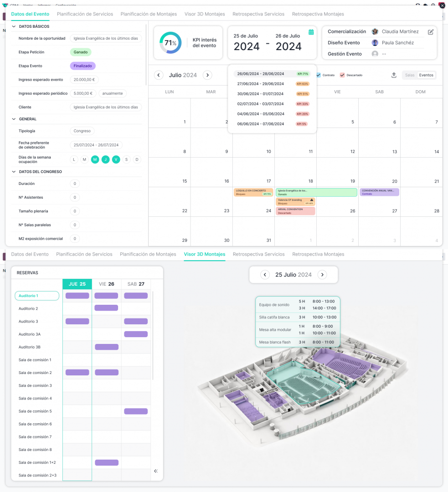448x492 pixels.
Task: Toggle weekday J (jueves) circle
Action: (x=105, y=160)
